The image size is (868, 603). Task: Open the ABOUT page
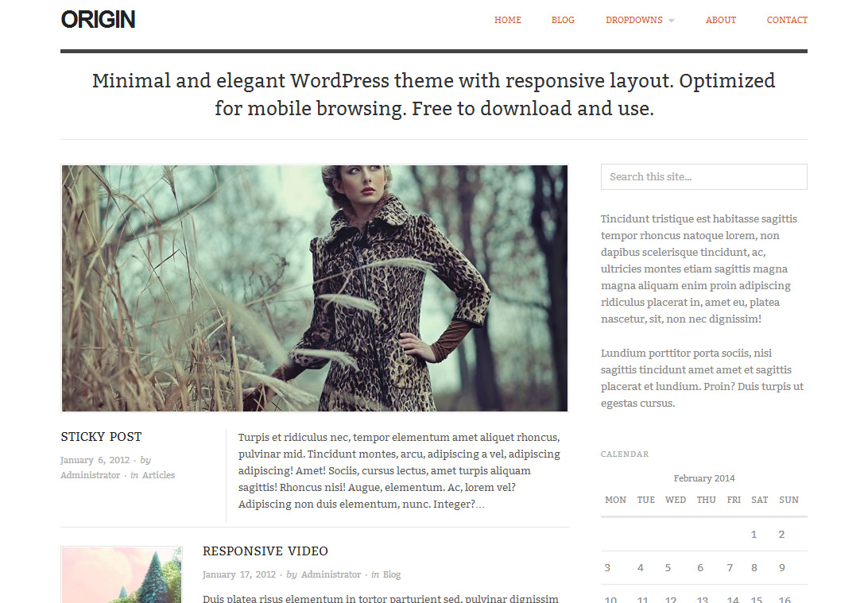pyautogui.click(x=721, y=20)
